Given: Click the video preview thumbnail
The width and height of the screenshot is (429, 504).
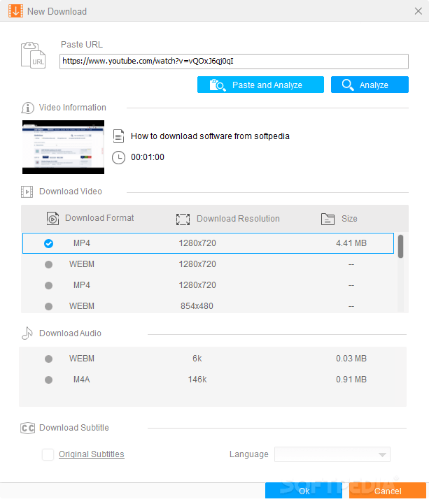Looking at the screenshot, I should 63,147.
